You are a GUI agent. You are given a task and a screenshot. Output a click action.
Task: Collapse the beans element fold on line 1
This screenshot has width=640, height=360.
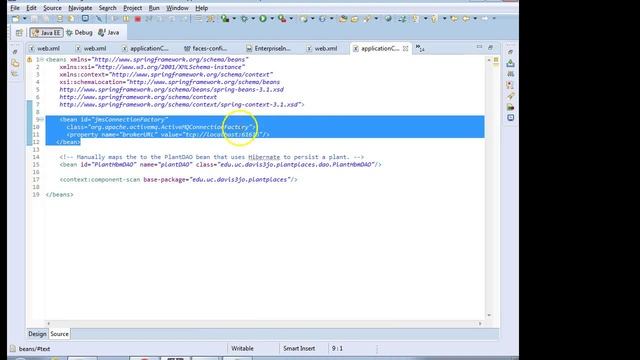click(42, 60)
